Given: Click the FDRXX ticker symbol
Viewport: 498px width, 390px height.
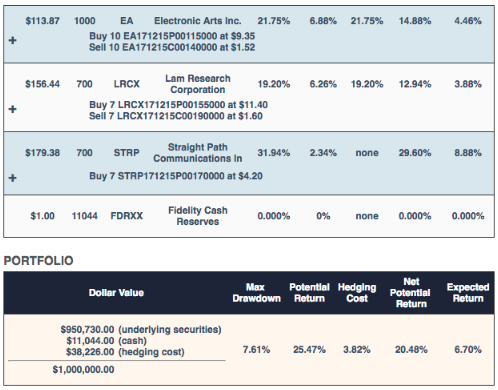Looking at the screenshot, I should coord(127,216).
